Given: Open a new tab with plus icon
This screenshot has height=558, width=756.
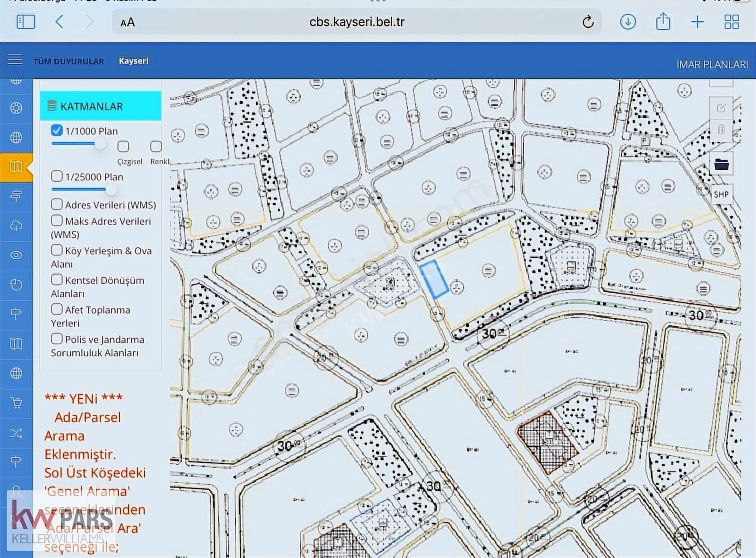Looking at the screenshot, I should (x=697, y=22).
